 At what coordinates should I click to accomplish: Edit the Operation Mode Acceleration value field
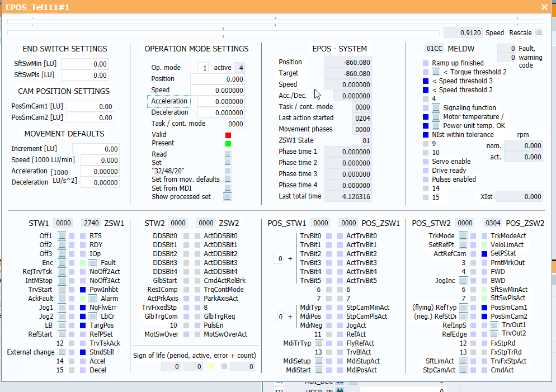pyautogui.click(x=221, y=102)
